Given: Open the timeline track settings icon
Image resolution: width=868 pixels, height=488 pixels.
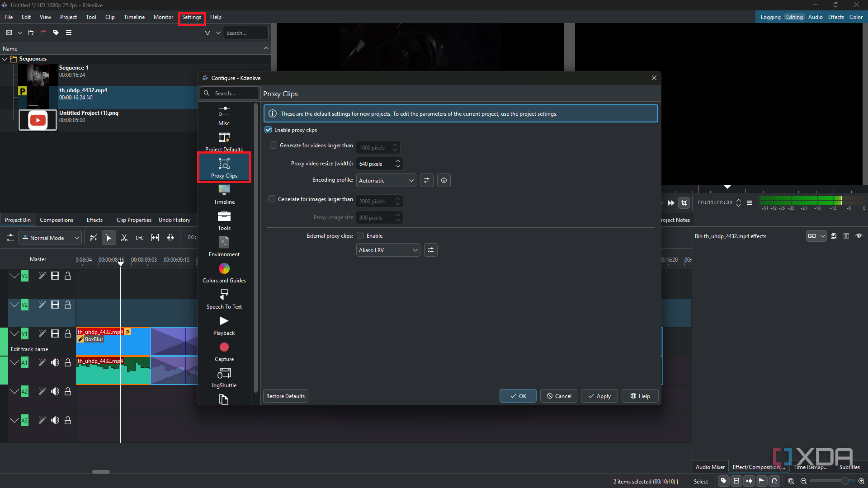Looking at the screenshot, I should [10, 238].
